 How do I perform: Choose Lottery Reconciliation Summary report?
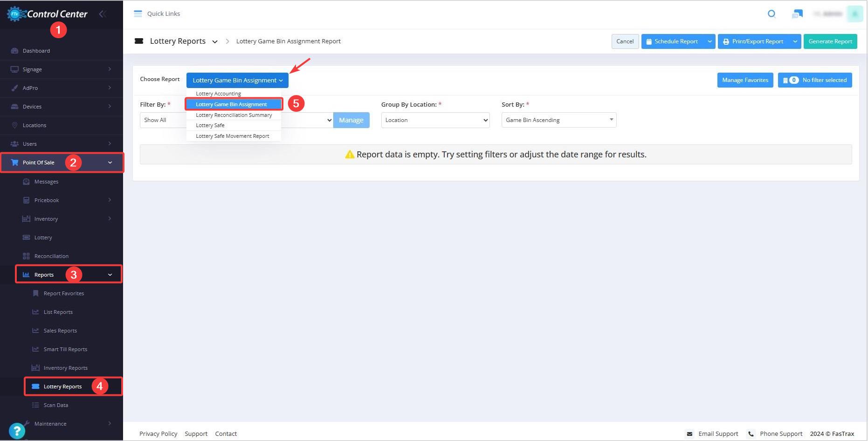pos(234,115)
